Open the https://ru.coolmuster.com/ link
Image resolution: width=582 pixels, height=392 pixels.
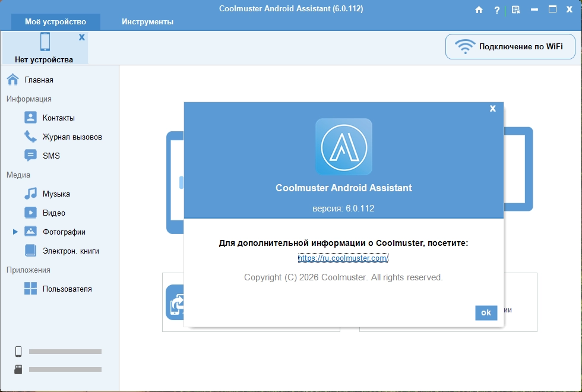point(343,258)
